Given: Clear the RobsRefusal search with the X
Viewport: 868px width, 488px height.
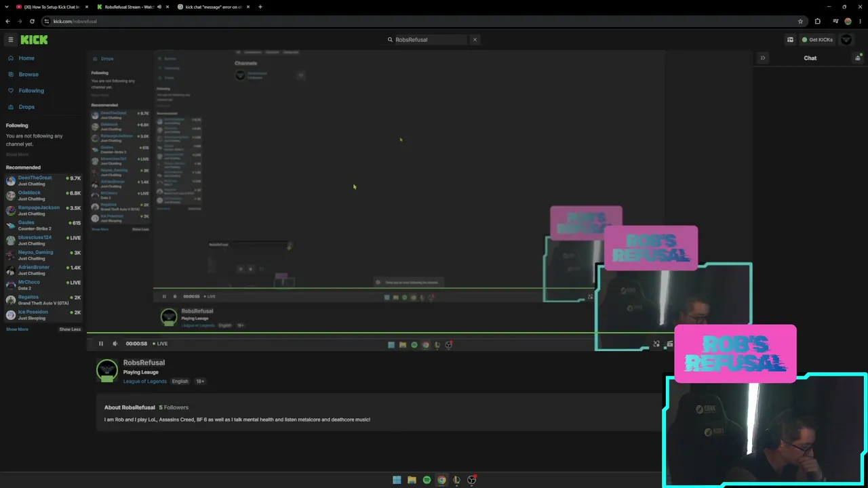Looking at the screenshot, I should (x=475, y=40).
